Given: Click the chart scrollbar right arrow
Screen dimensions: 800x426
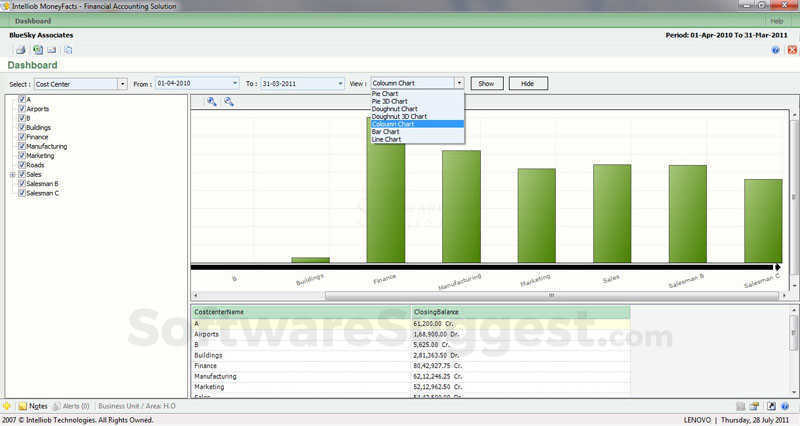Looking at the screenshot, I should coord(785,295).
